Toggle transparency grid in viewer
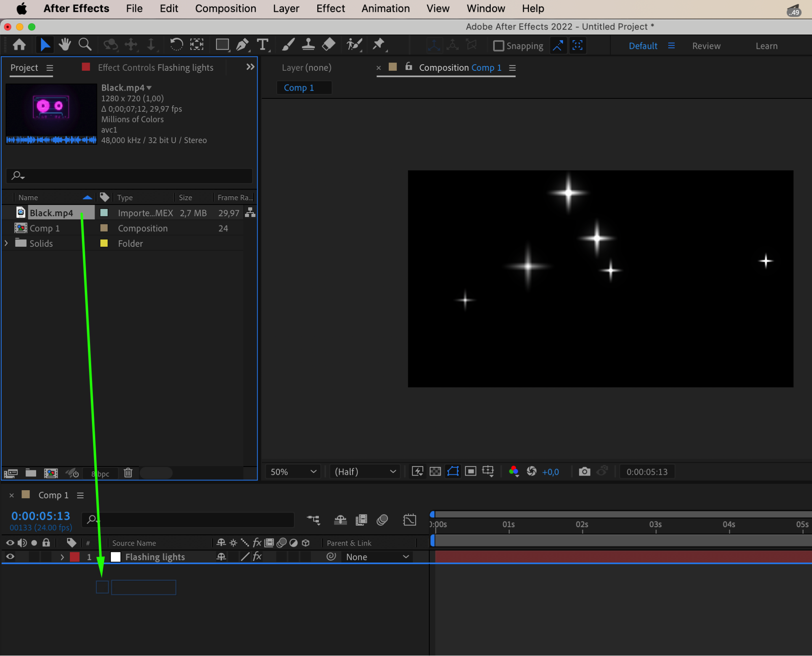 435,471
